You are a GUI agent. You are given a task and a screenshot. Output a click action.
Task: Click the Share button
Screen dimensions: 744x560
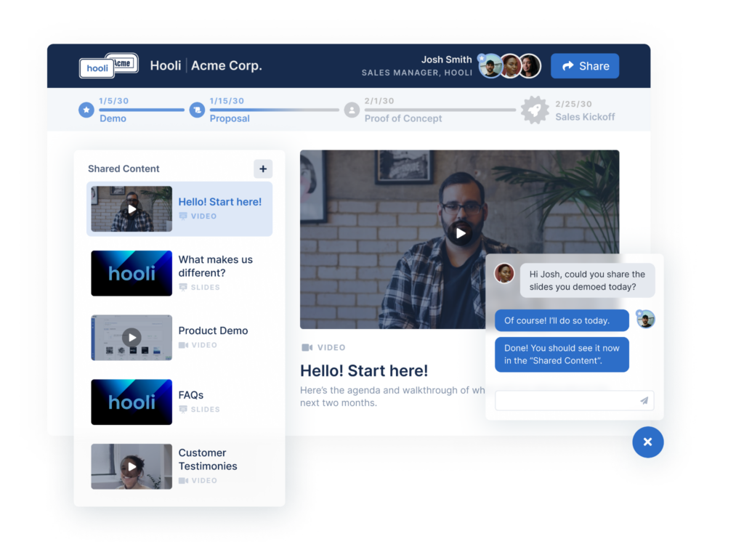(584, 65)
